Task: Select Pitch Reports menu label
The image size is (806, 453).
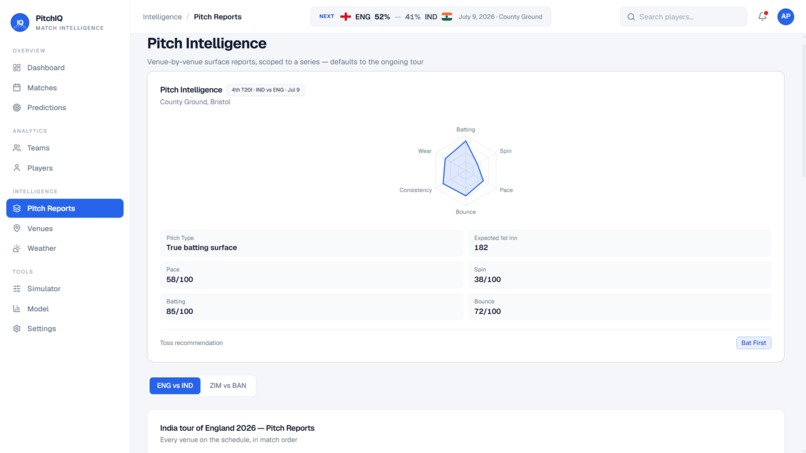Action: coord(51,208)
